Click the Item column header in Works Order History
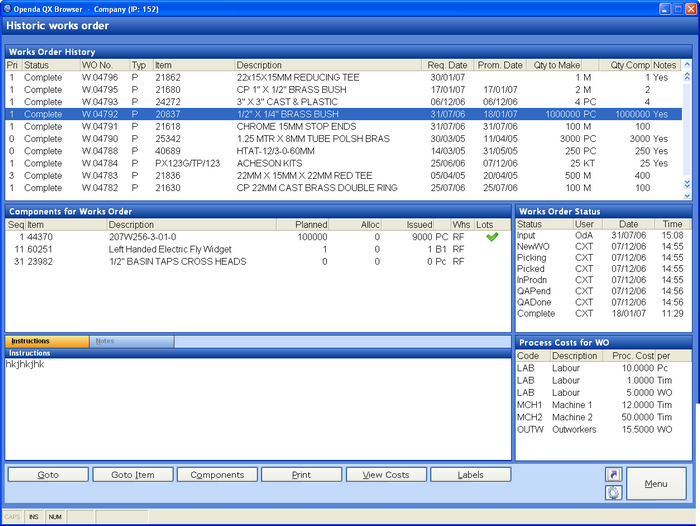Screen dimensions: 700x526 point(194,65)
